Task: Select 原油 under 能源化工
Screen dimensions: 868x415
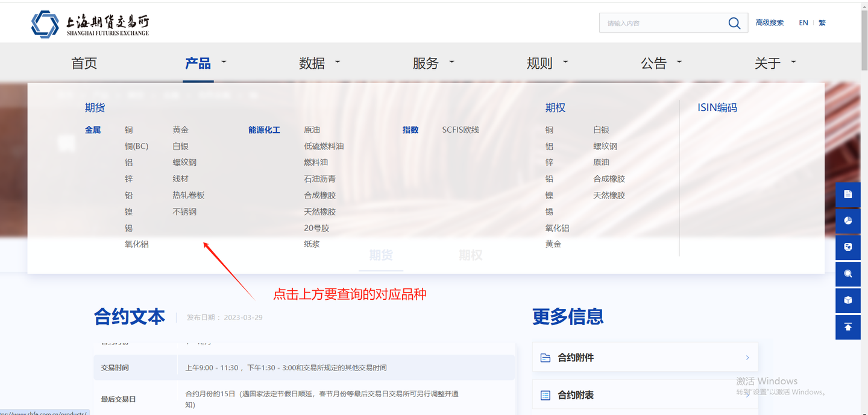Action: click(x=312, y=129)
